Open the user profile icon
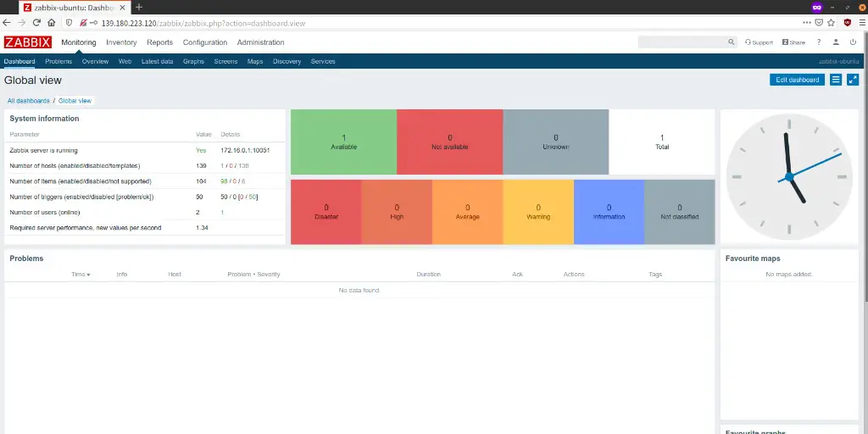 coord(836,42)
